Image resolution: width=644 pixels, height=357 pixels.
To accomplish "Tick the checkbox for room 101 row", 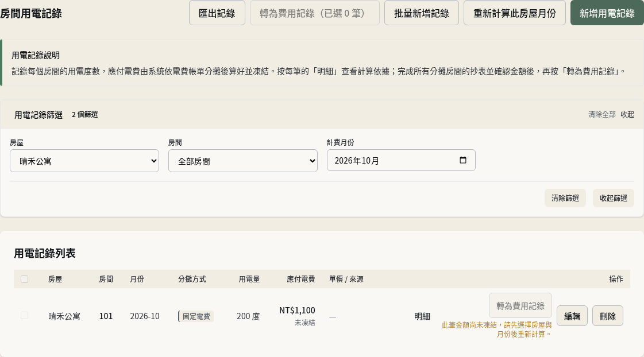I will pyautogui.click(x=25, y=316).
